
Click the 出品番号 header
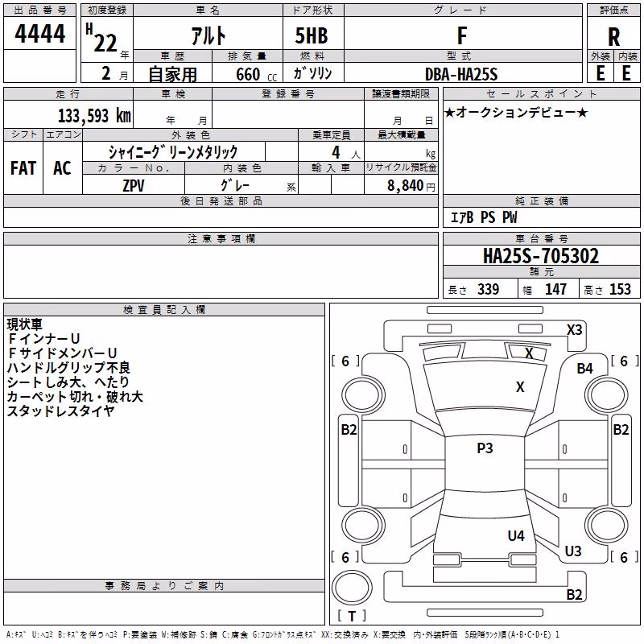pos(39,10)
